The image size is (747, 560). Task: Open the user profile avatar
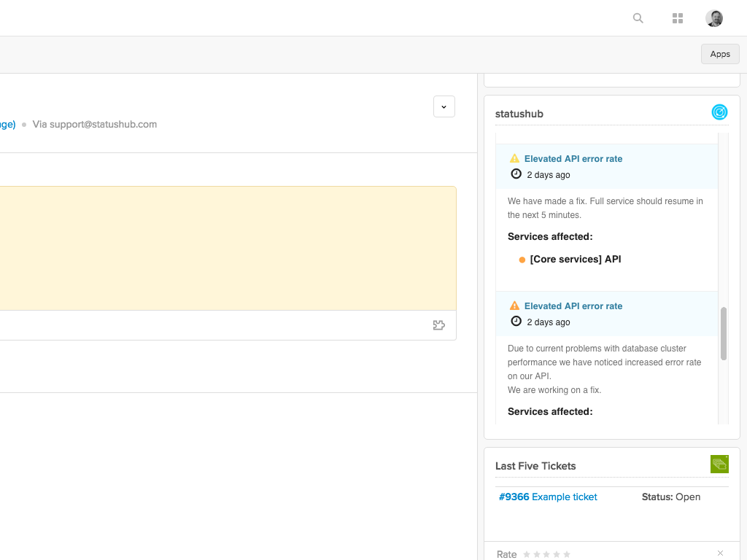(x=714, y=18)
